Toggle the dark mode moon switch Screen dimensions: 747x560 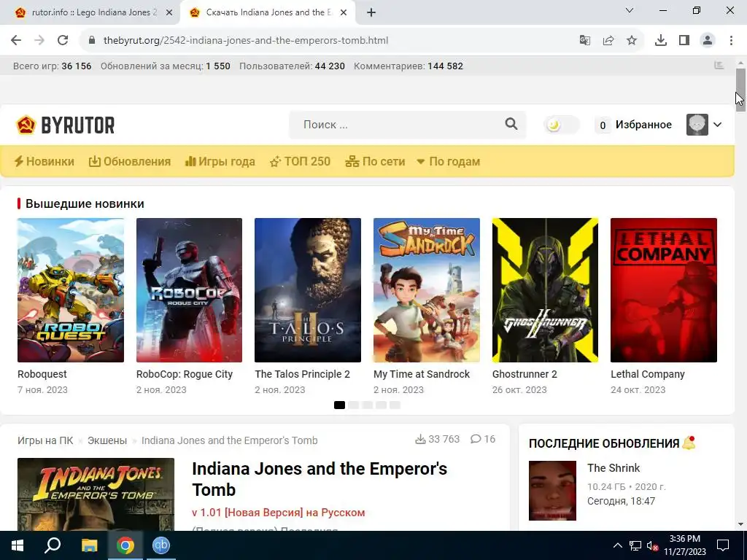coord(562,125)
